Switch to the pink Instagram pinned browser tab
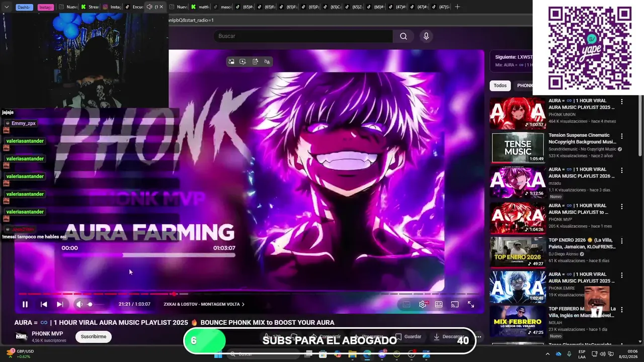The width and height of the screenshot is (644, 362). pos(46,7)
